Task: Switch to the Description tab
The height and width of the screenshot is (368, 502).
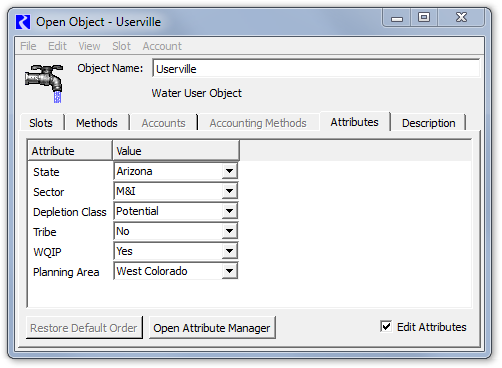Action: (428, 123)
